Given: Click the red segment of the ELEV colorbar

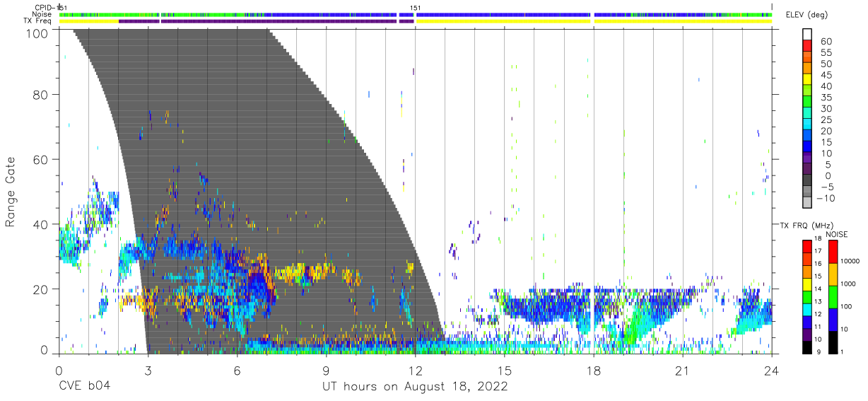Looking at the screenshot, I should pyautogui.click(x=807, y=47).
